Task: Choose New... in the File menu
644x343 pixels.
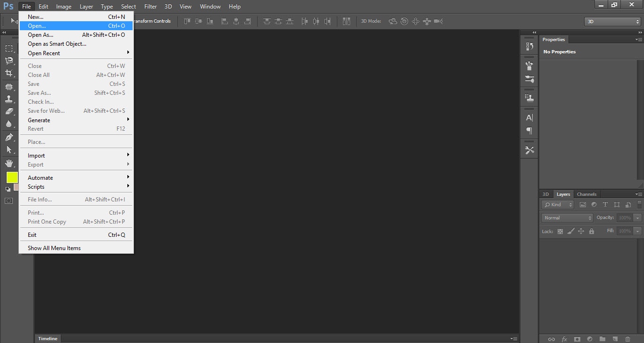Action: pos(76,17)
